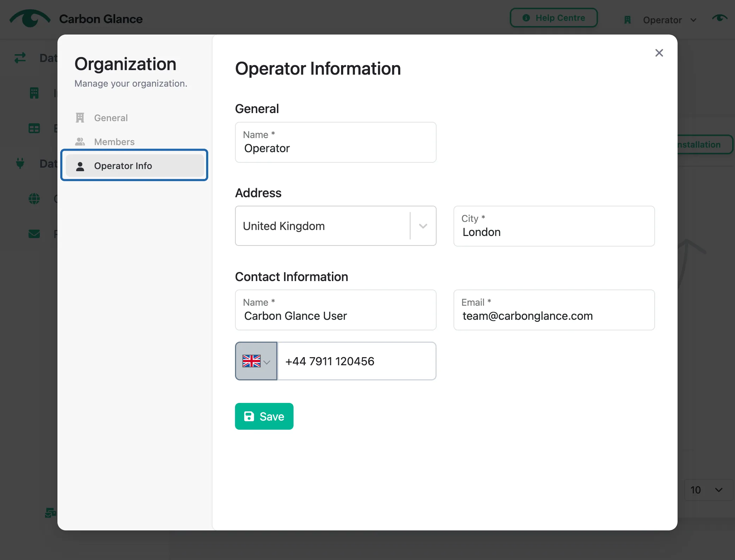Click the building icon beside Operator
735x560 pixels.
pos(627,20)
